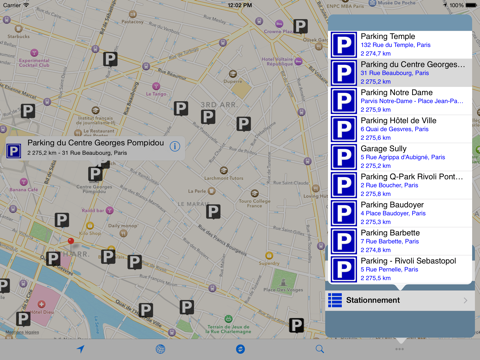
Task: Tap the Kilo Shop yellow icon
Action: (x=90, y=226)
